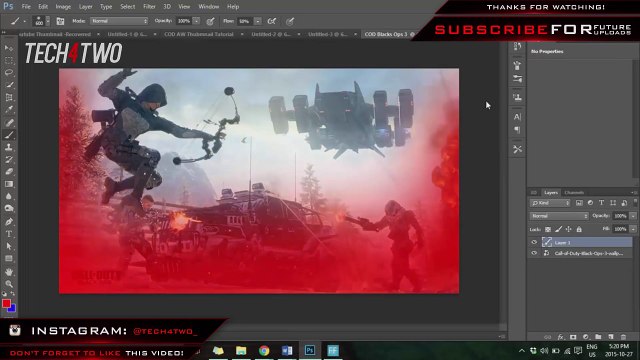Select the Eraser tool
Viewport: 640px width, 360px height.
pyautogui.click(x=9, y=172)
